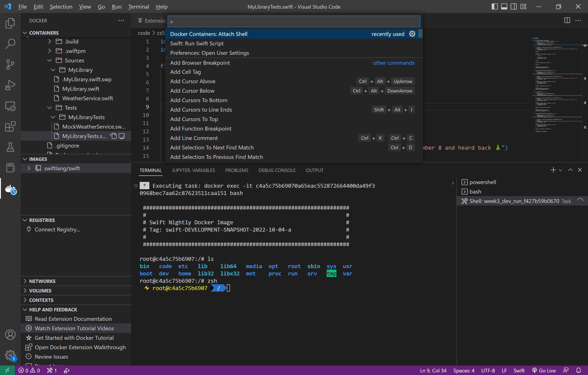The height and width of the screenshot is (375, 588).
Task: Open Watch Extension Tutorial Videos
Action: [74, 328]
